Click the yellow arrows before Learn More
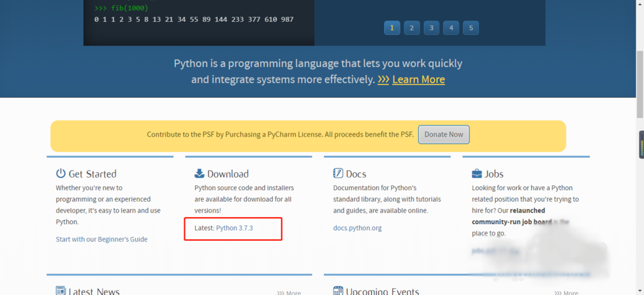The image size is (644, 295). [383, 80]
